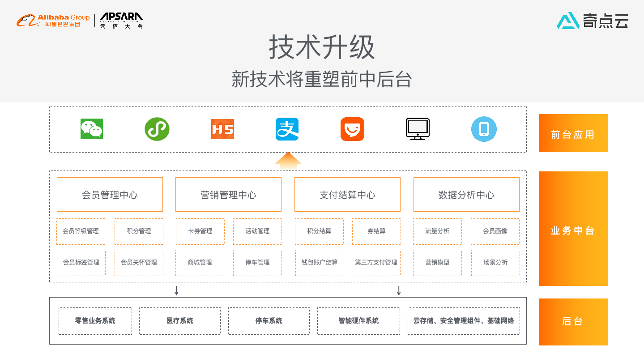This screenshot has height=358, width=644.
Task: Select the 会员画像 module
Action: pyautogui.click(x=495, y=231)
